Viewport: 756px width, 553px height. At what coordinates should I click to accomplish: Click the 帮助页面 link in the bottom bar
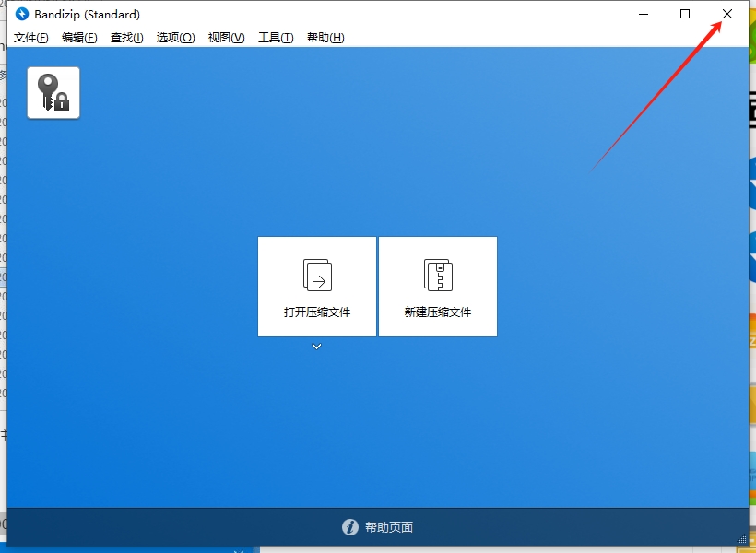(x=389, y=527)
